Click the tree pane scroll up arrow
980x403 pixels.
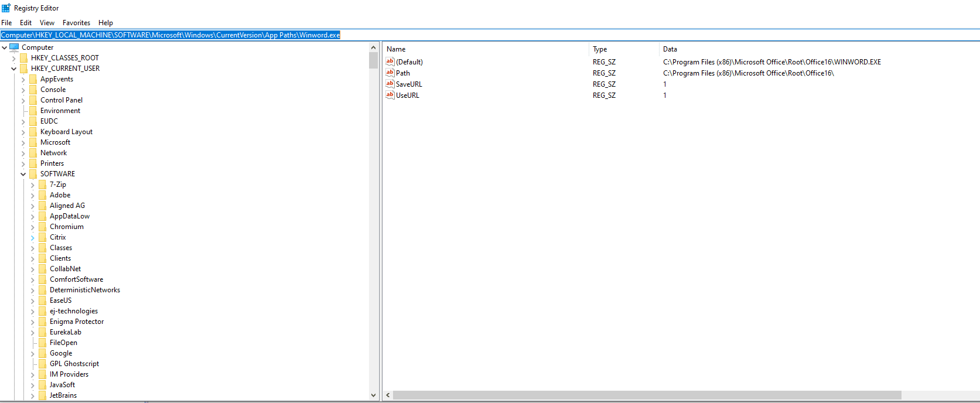374,47
